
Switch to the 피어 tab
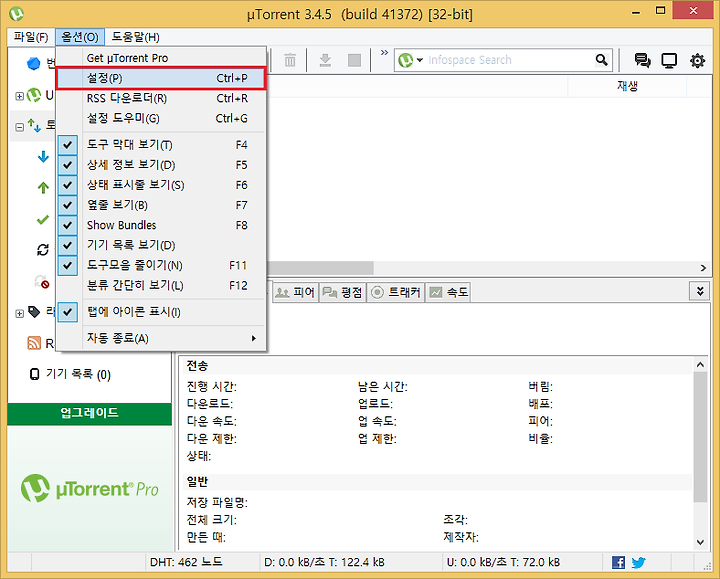[x=296, y=292]
